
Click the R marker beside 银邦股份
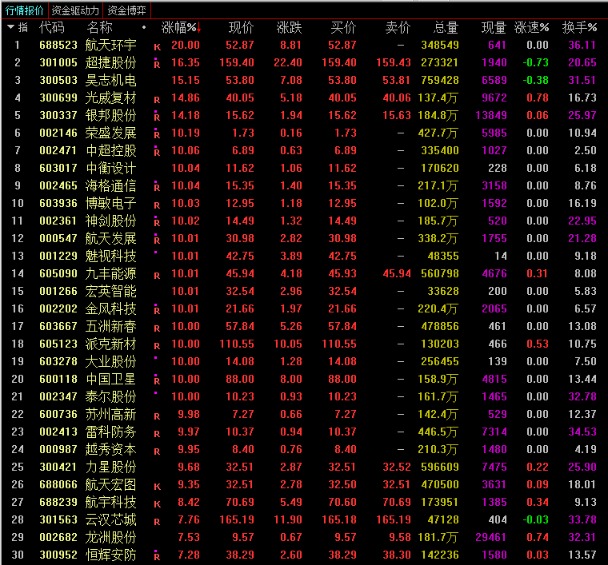pos(157,116)
